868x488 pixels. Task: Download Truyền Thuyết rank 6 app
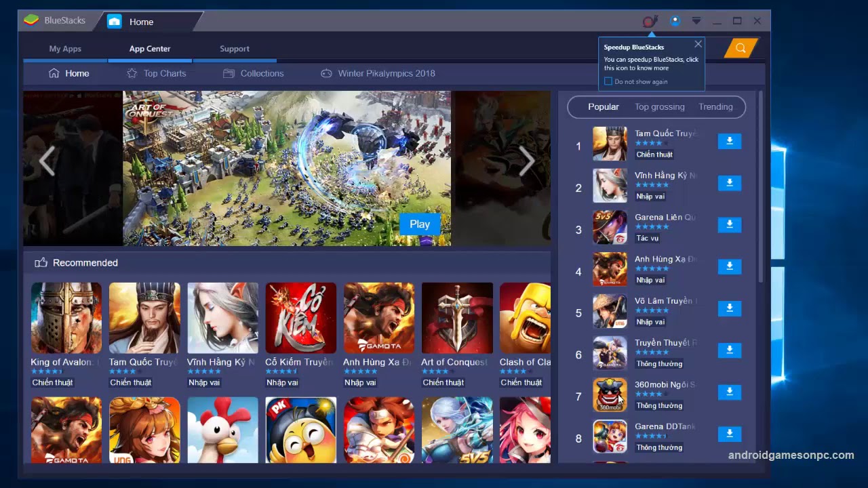pos(730,350)
